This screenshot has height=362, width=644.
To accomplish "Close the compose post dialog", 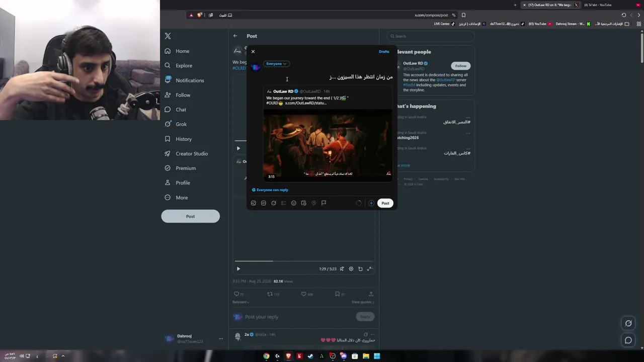I will [x=253, y=51].
